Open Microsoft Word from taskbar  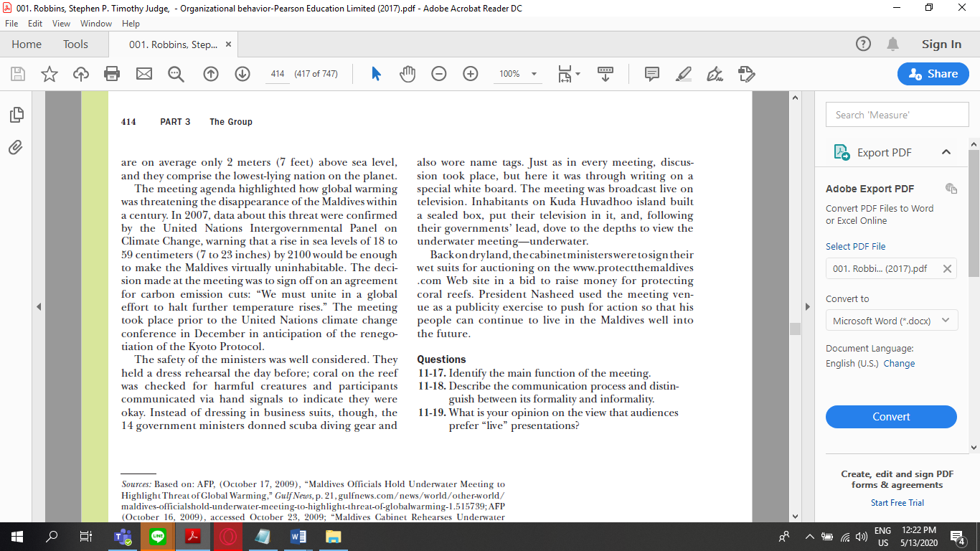(298, 537)
